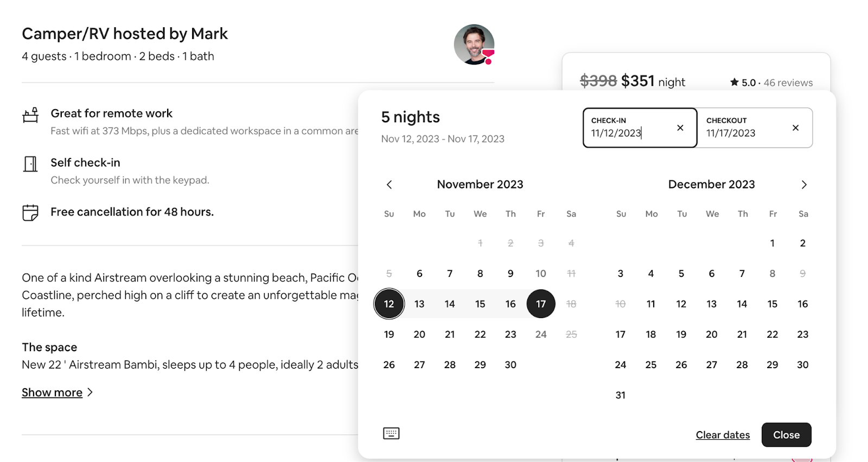Close the date picker

pos(786,435)
